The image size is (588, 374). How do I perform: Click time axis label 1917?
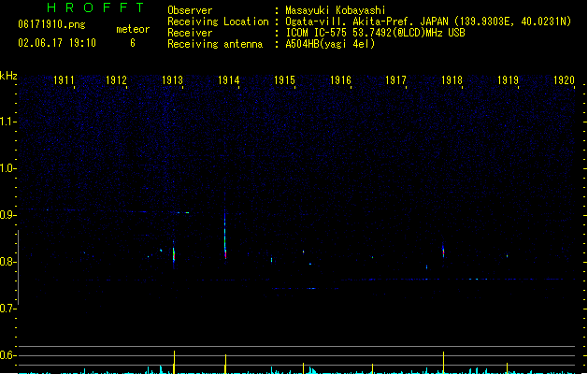[x=395, y=80]
